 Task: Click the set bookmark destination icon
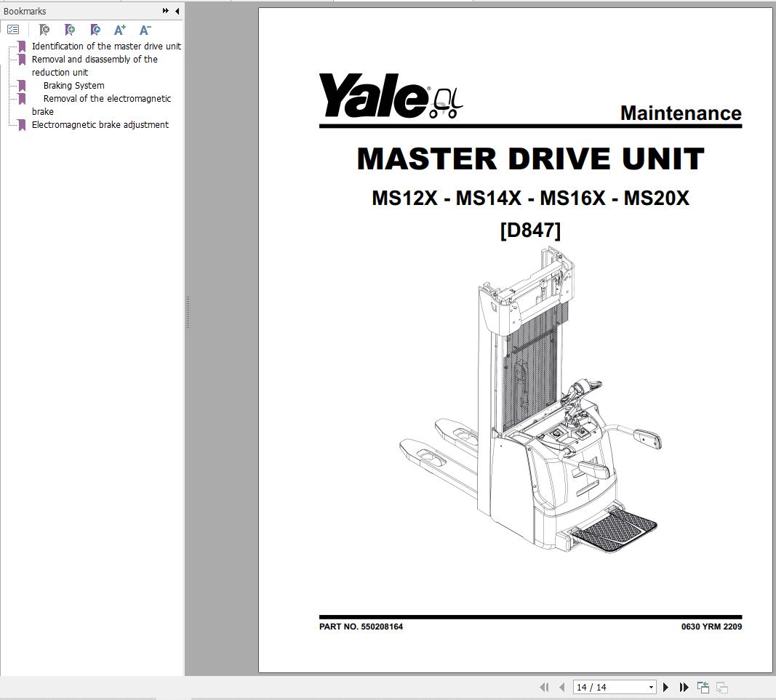click(x=95, y=31)
